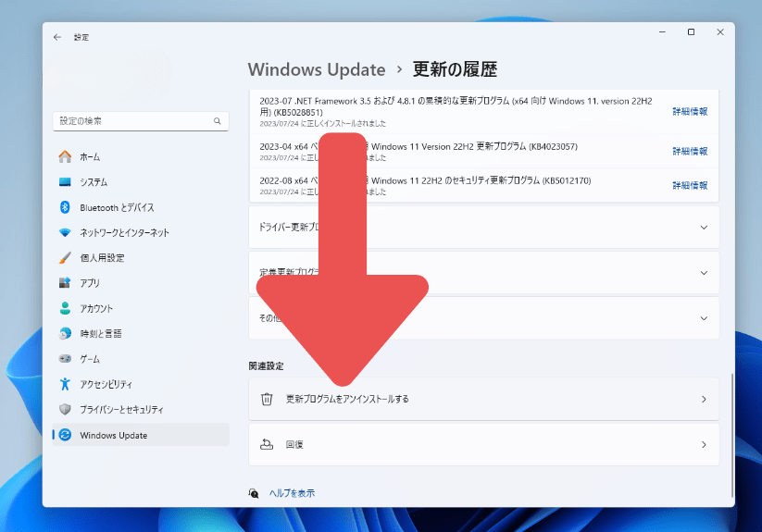Click the Home house icon

pyautogui.click(x=65, y=156)
